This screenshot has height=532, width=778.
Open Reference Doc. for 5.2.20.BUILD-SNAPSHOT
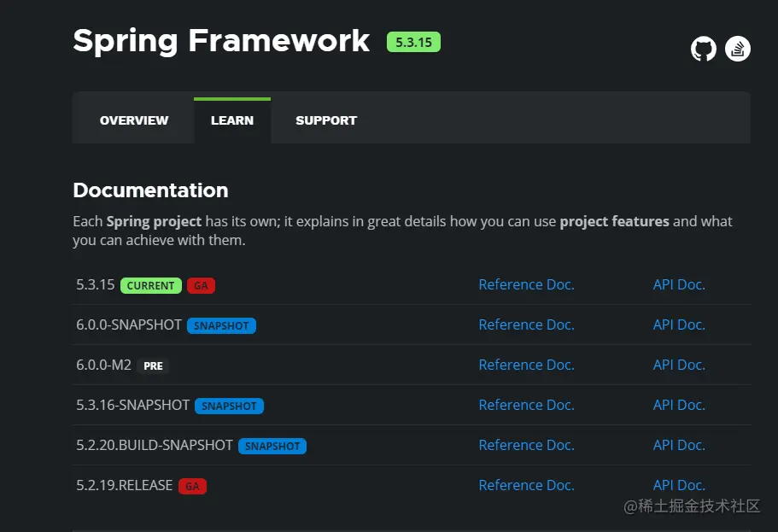pos(526,446)
